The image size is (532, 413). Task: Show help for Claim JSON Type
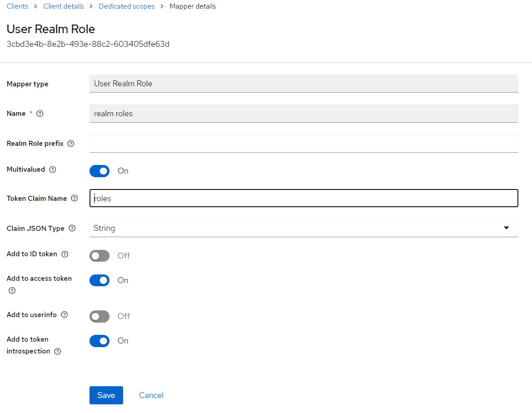pyautogui.click(x=72, y=228)
